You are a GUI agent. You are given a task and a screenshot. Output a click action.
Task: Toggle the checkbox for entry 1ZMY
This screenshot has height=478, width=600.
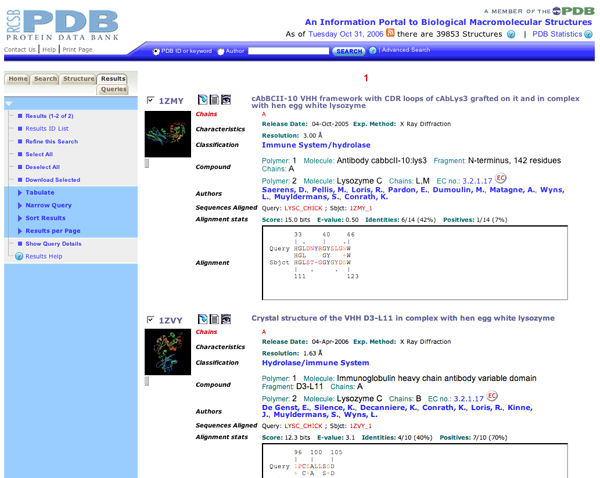151,100
